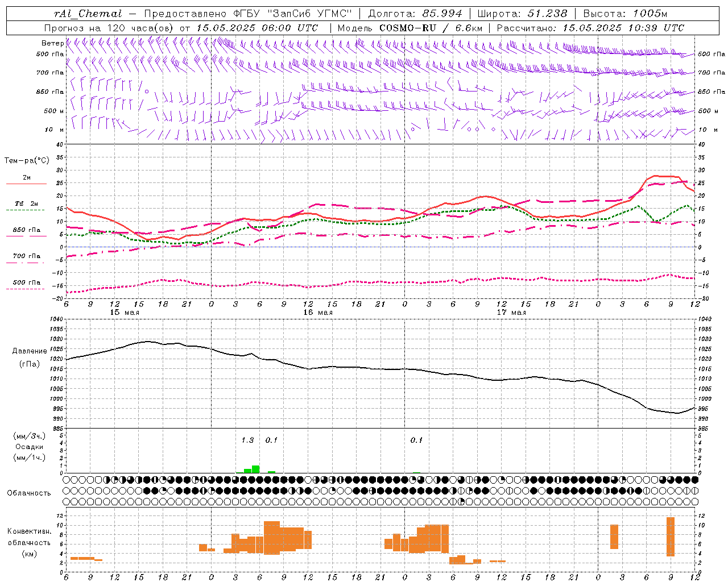
Task: Click the Осадки precipitation label
Action: pos(30,447)
